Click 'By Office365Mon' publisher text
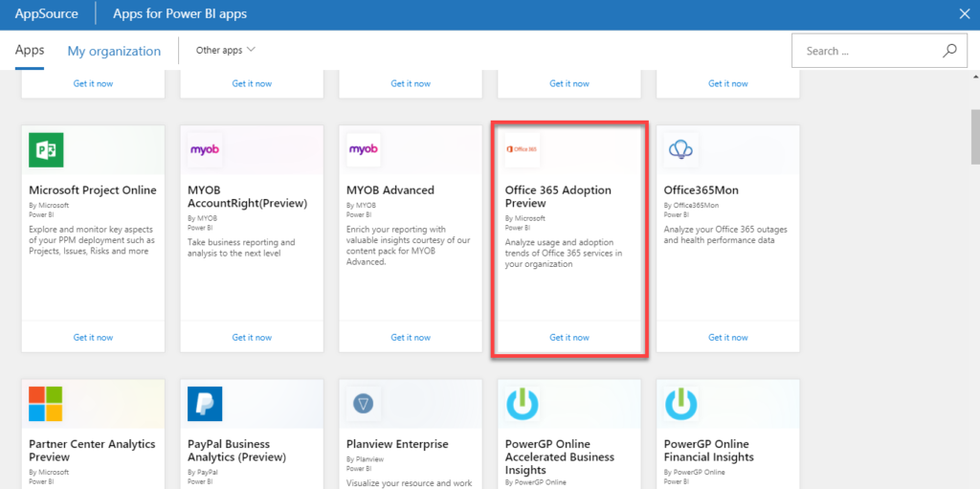 coord(691,205)
